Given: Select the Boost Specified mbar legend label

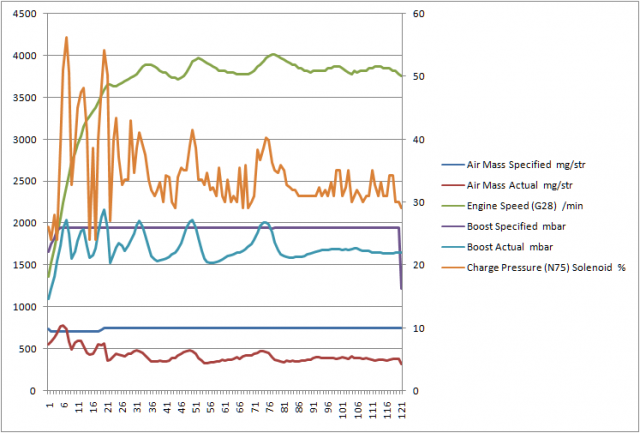Looking at the screenshot, I should (523, 224).
